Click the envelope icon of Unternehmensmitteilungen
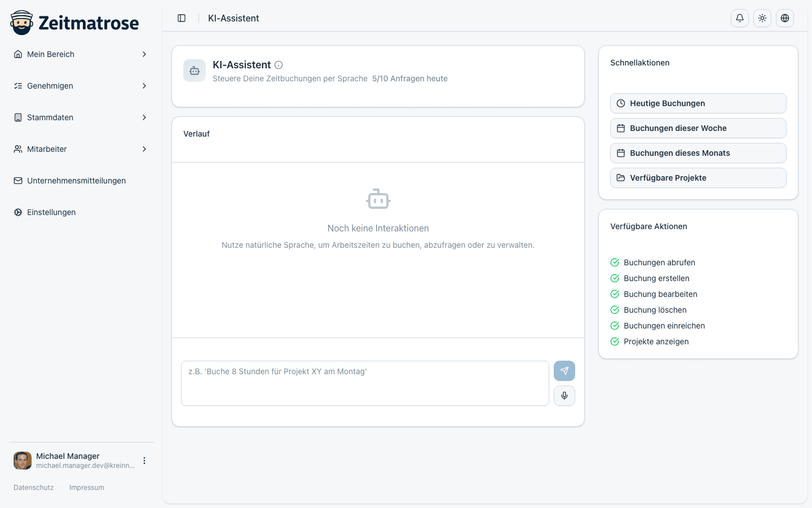 tap(18, 181)
